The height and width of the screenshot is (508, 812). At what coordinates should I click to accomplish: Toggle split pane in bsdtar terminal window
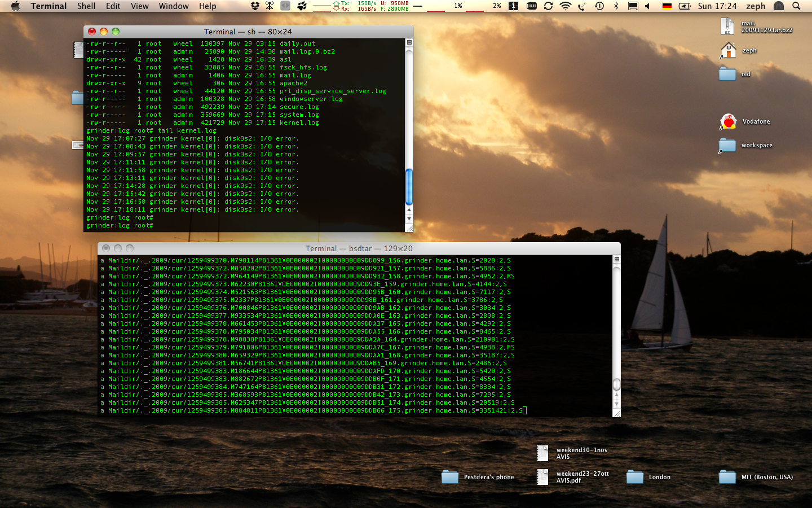pyautogui.click(x=616, y=259)
